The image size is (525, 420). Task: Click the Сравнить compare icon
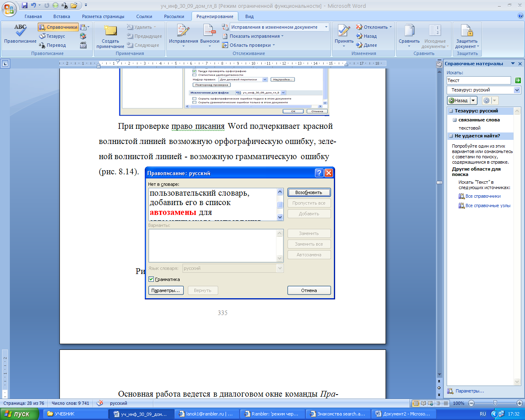pyautogui.click(x=409, y=36)
